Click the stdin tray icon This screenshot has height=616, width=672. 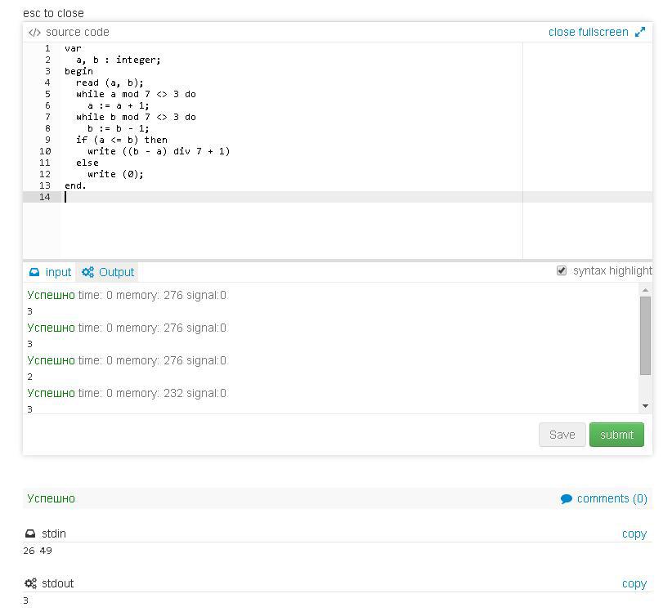31,533
